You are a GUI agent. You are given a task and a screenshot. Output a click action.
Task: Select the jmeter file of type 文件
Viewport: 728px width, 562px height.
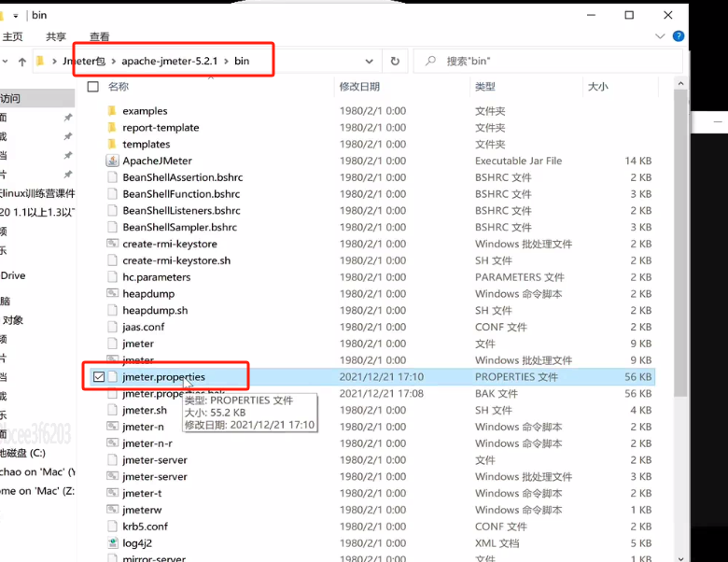(138, 344)
